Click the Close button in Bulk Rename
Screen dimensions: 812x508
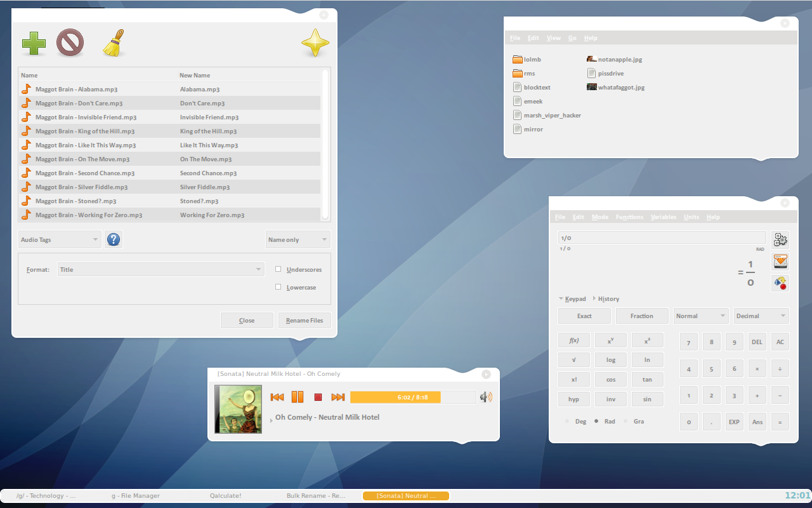point(247,320)
